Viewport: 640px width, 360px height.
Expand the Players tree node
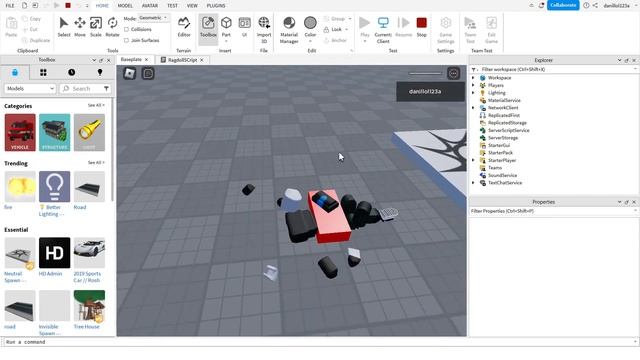(473, 85)
